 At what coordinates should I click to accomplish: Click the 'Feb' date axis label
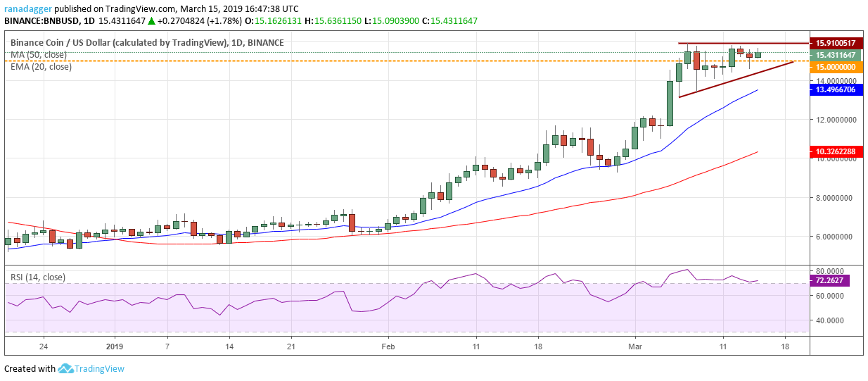(388, 347)
